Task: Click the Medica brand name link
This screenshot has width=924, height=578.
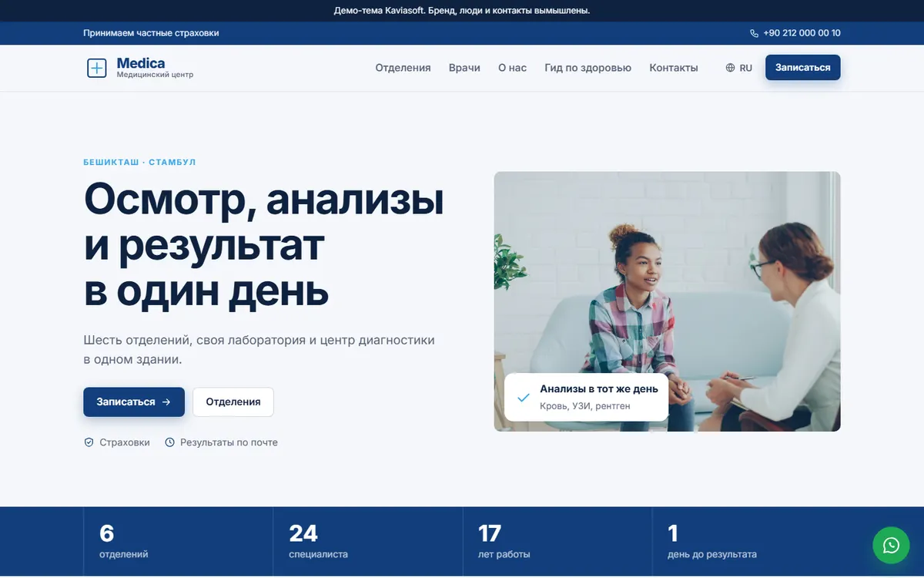Action: point(141,62)
